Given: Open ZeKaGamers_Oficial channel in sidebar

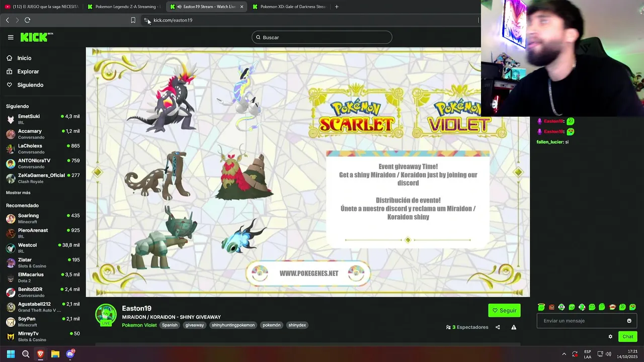Looking at the screenshot, I should click(43, 178).
